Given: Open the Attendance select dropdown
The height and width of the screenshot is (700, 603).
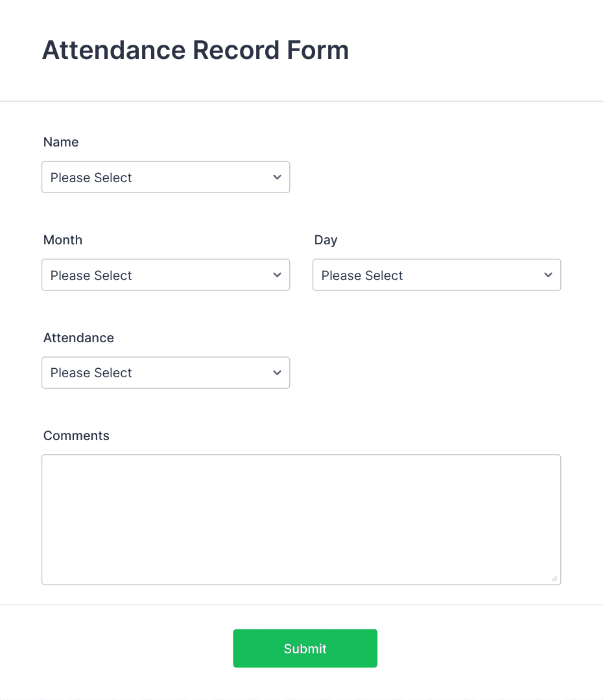Looking at the screenshot, I should point(166,373).
